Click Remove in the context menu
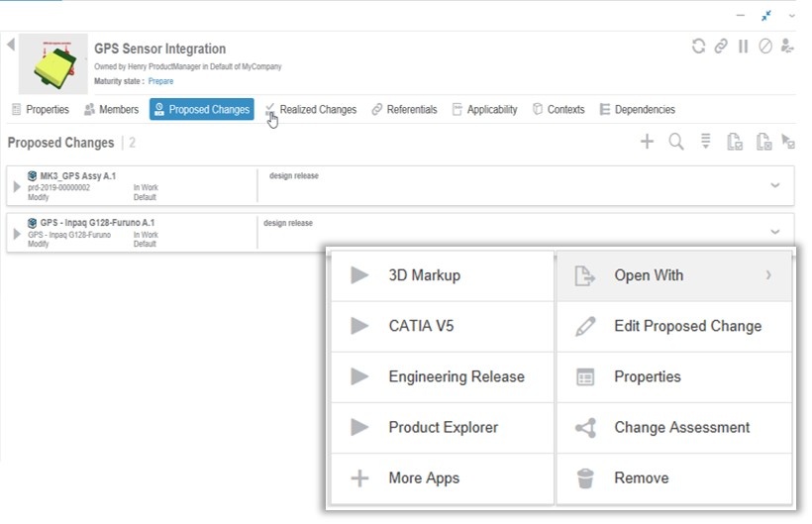Image resolution: width=812 pixels, height=524 pixels. [641, 477]
